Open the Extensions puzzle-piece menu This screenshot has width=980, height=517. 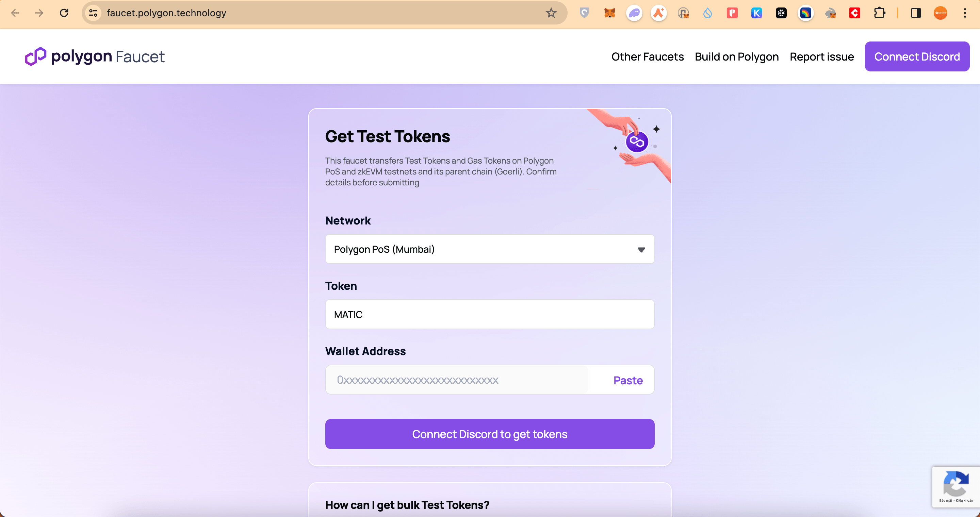[x=879, y=13]
